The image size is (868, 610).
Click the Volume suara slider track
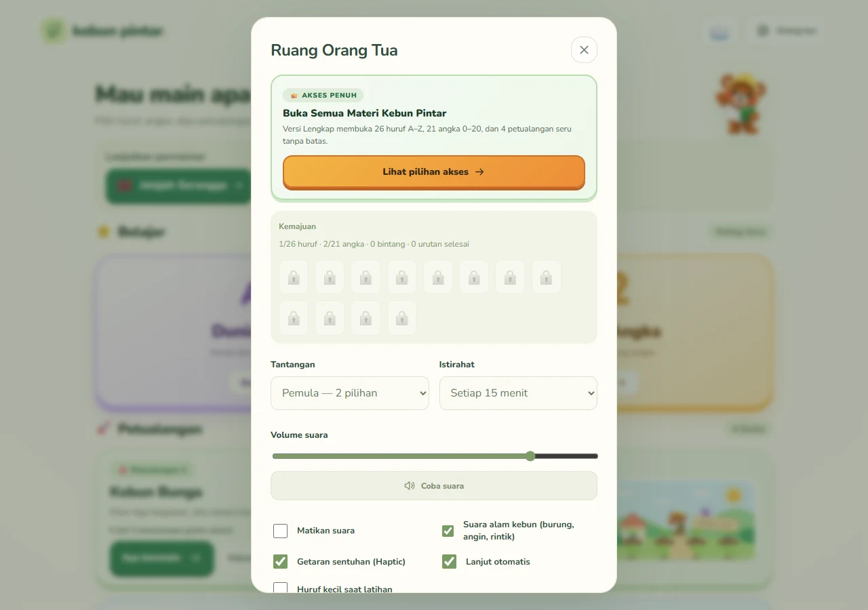click(x=435, y=456)
